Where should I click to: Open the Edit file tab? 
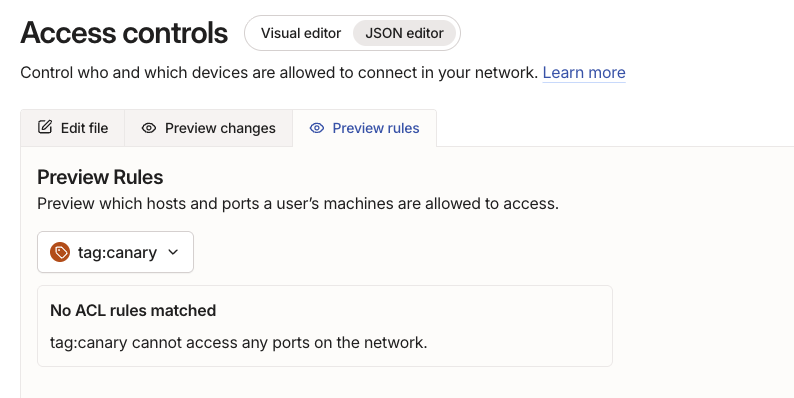point(73,128)
